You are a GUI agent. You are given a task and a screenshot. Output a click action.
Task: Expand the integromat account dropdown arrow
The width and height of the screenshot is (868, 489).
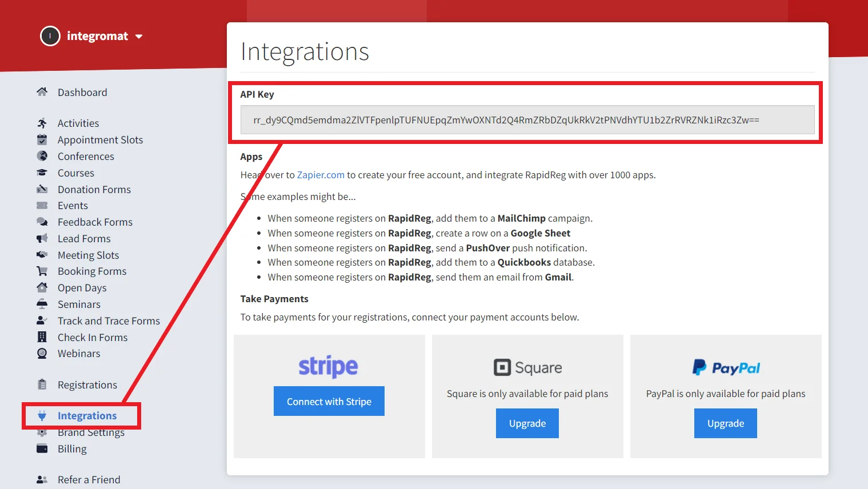pos(139,37)
